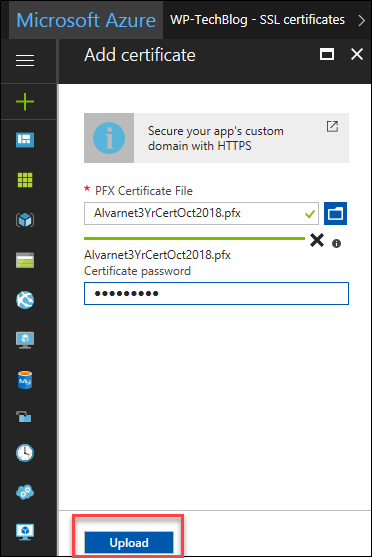The height and width of the screenshot is (558, 372).
Task: Open Cloud services gear-cloud icon
Action: [25, 492]
